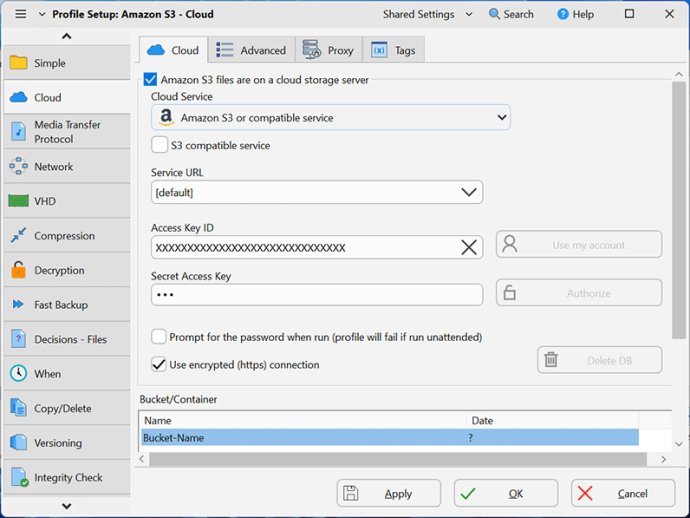Screen dimensions: 690x518
Task: Click the Copy/Delete documents icon
Action: click(x=18, y=408)
